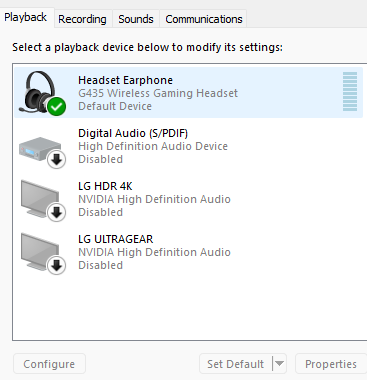367x380 pixels.
Task: Click the disabled arrow badge on Digital Audio
Action: [56, 160]
